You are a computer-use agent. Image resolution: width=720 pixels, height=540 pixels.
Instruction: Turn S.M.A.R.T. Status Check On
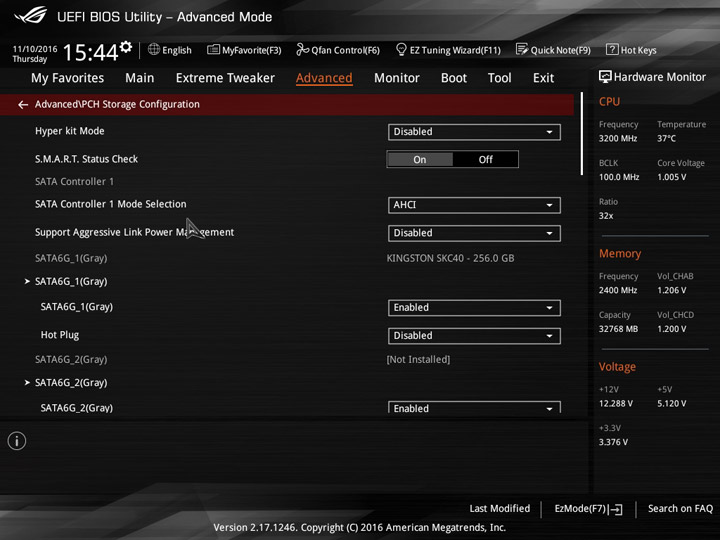(420, 160)
